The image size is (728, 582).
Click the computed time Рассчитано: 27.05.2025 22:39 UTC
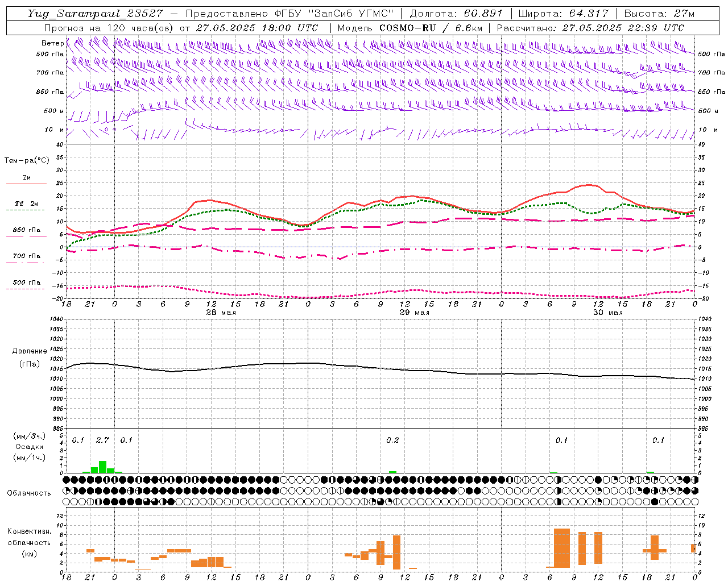tap(590, 28)
